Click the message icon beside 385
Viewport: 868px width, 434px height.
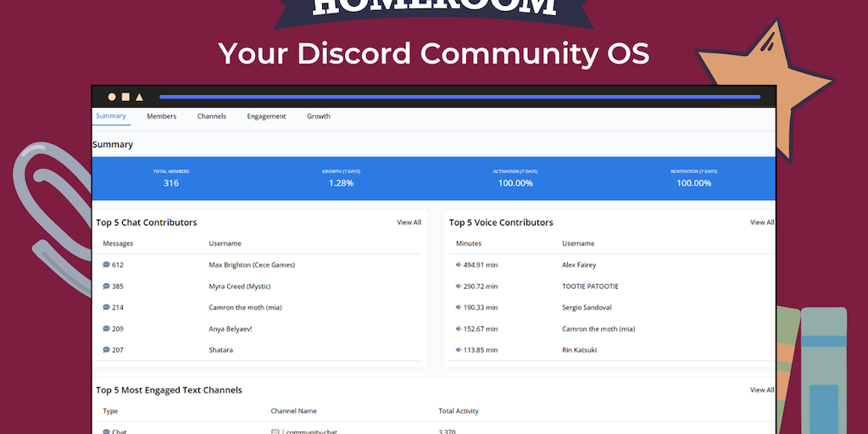[106, 287]
